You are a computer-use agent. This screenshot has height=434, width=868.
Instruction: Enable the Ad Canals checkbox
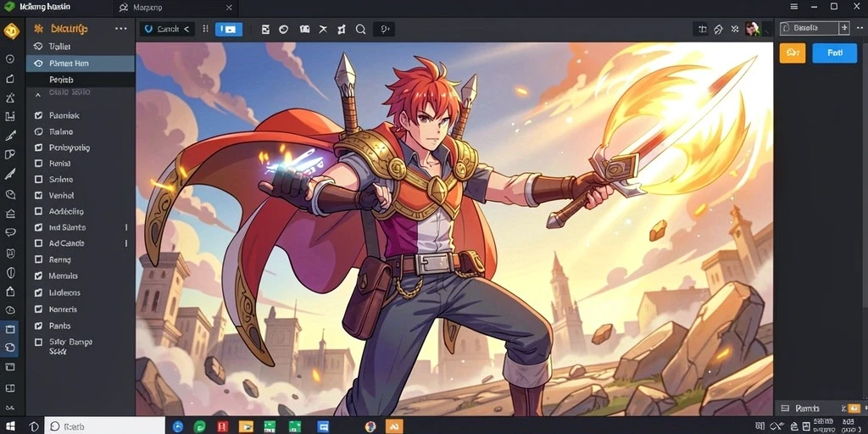[38, 243]
